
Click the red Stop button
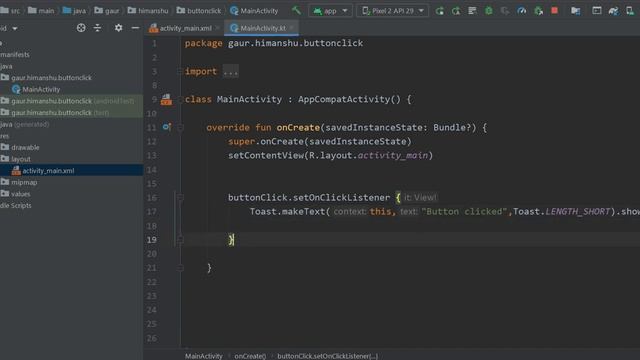[554, 11]
